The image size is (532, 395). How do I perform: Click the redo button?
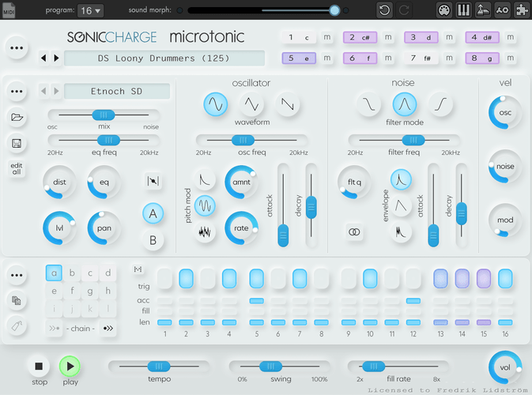[404, 10]
